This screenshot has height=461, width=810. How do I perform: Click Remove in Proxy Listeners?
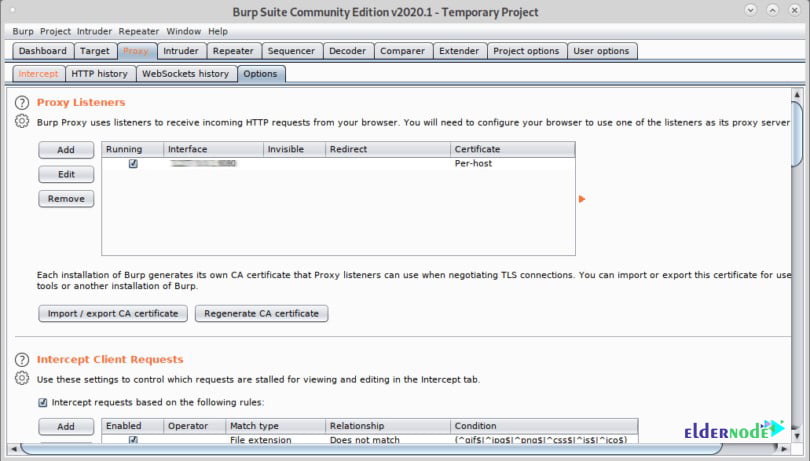[66, 198]
